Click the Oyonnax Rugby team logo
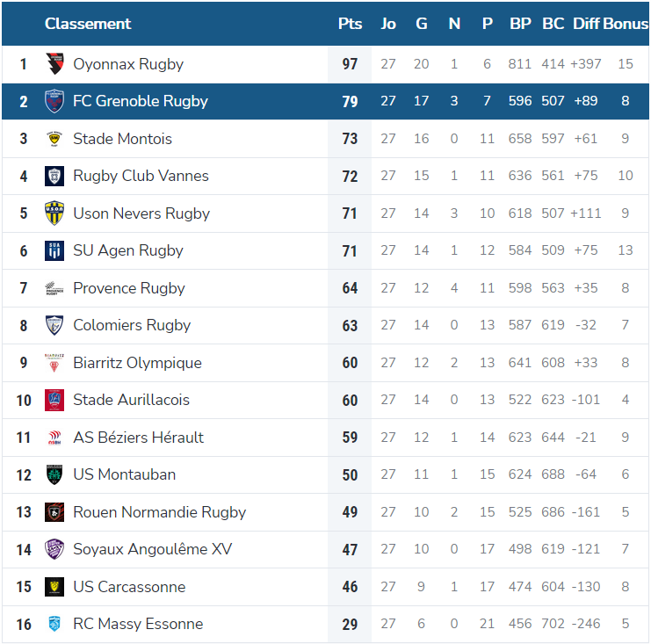Image resolution: width=651 pixels, height=644 pixels. coord(54,63)
